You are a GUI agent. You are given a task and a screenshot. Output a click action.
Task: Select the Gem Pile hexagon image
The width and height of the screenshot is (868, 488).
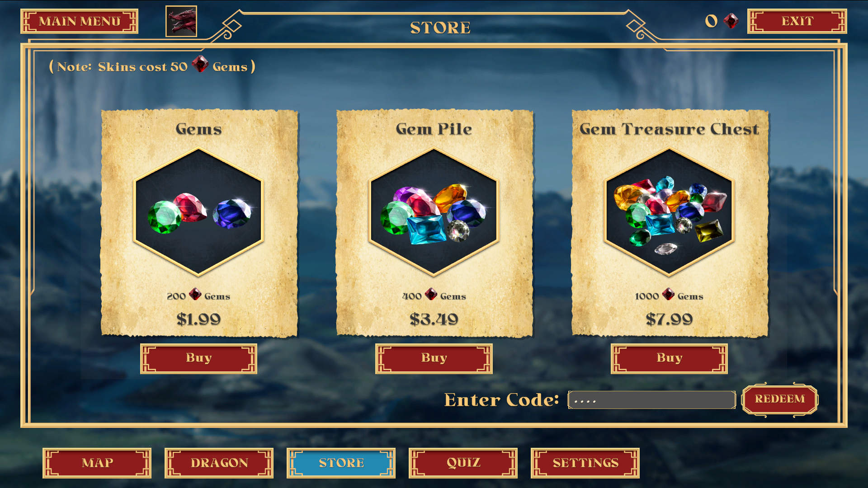pos(434,212)
